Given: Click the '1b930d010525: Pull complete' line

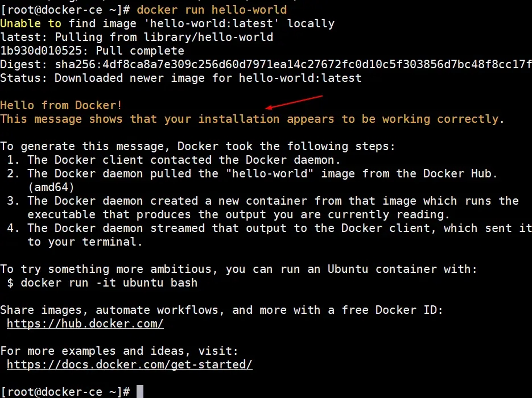Looking at the screenshot, I should click(x=92, y=51).
